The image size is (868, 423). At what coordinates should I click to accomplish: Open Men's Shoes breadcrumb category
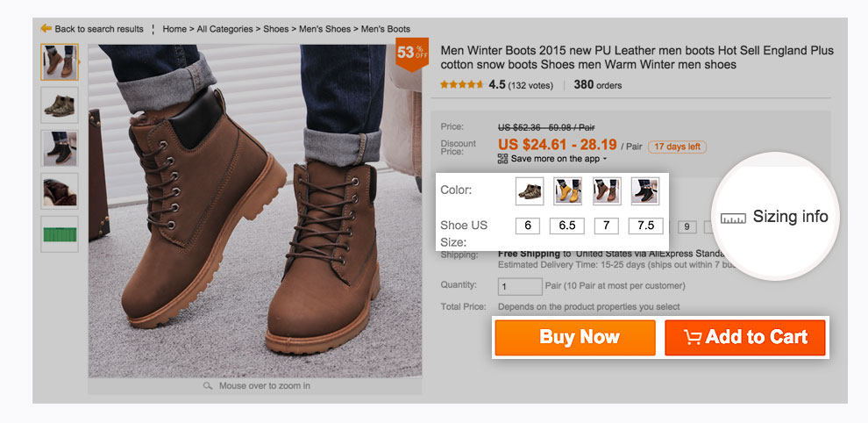click(325, 29)
